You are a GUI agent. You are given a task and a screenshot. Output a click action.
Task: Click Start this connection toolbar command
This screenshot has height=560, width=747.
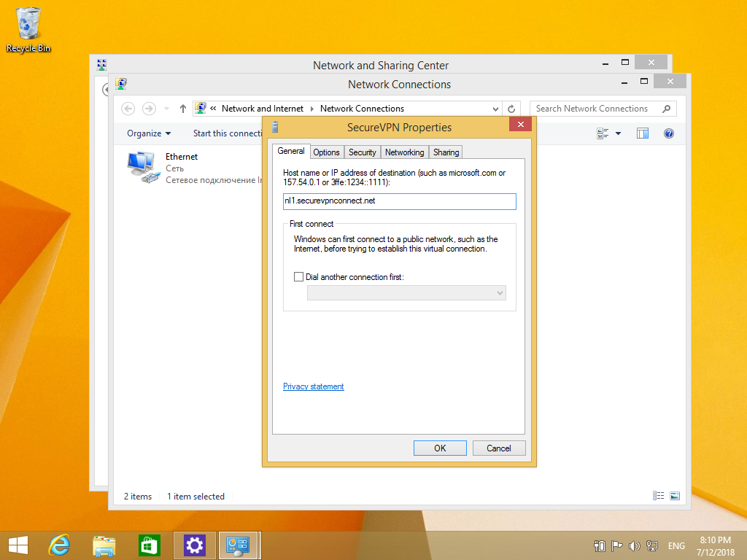click(228, 133)
